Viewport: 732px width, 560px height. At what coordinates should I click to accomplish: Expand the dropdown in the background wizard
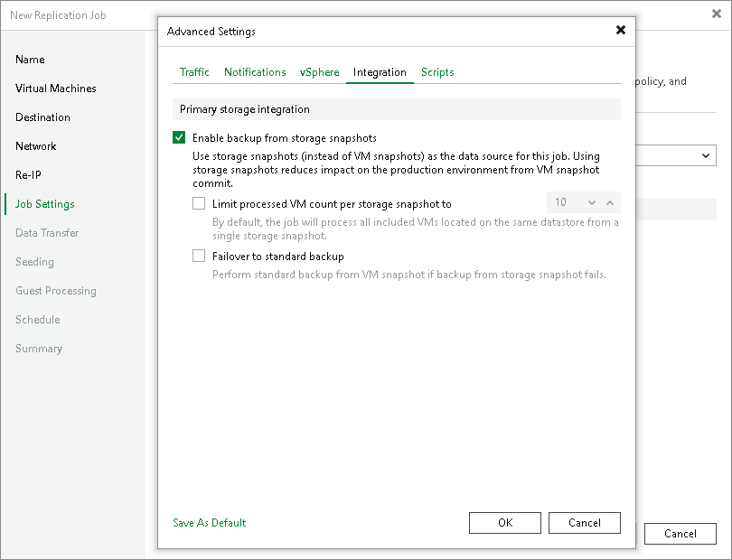pos(706,155)
